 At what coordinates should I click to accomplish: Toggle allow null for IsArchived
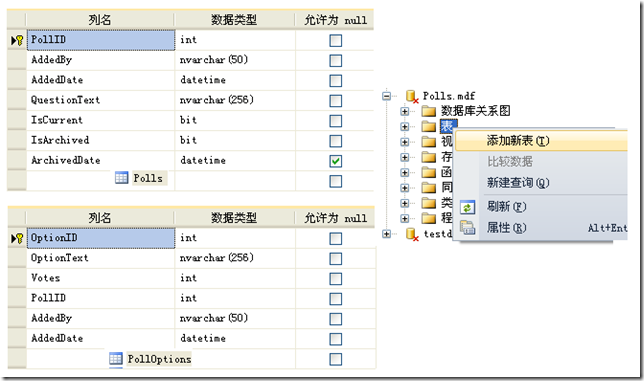(x=336, y=141)
